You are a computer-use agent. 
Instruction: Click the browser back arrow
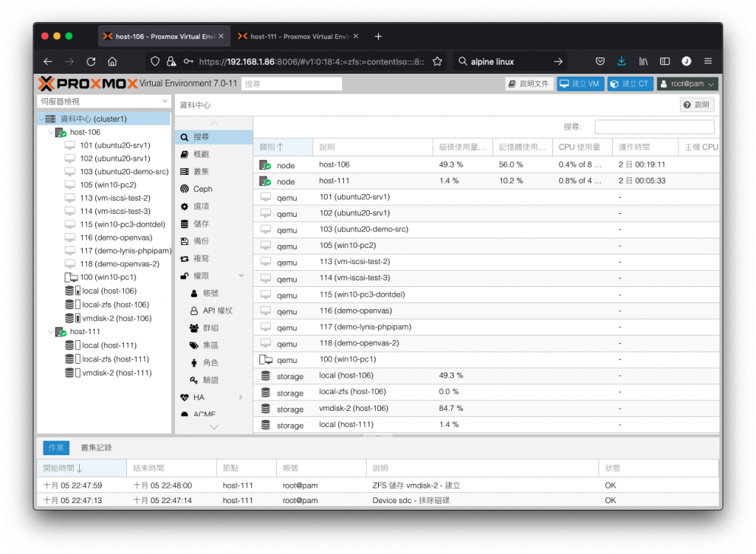click(48, 62)
